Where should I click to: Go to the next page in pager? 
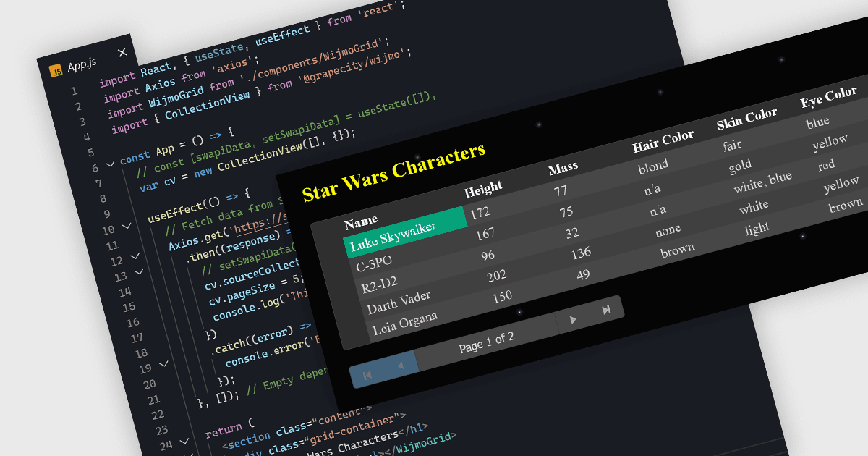[x=574, y=320]
